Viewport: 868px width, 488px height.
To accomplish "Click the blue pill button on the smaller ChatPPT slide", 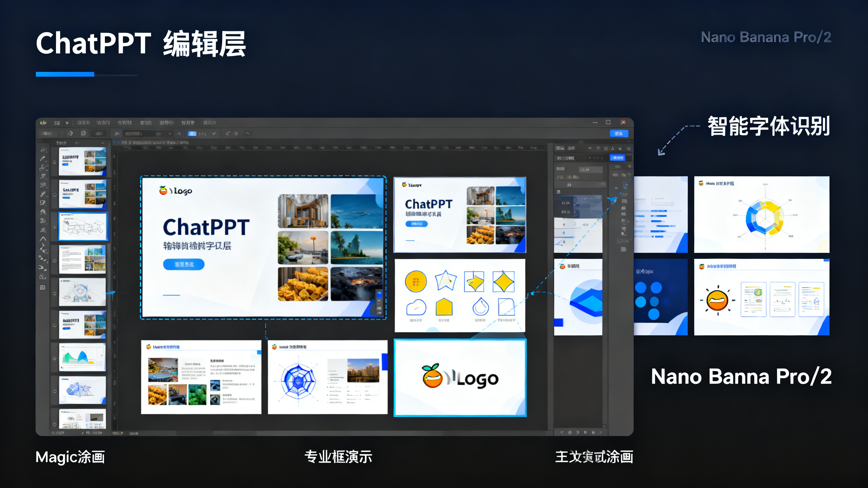I will point(417,224).
